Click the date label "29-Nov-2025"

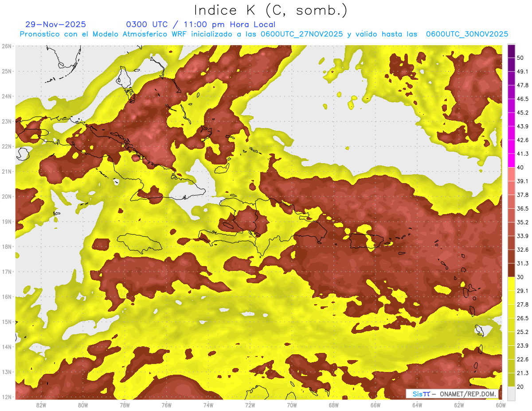coord(56,24)
